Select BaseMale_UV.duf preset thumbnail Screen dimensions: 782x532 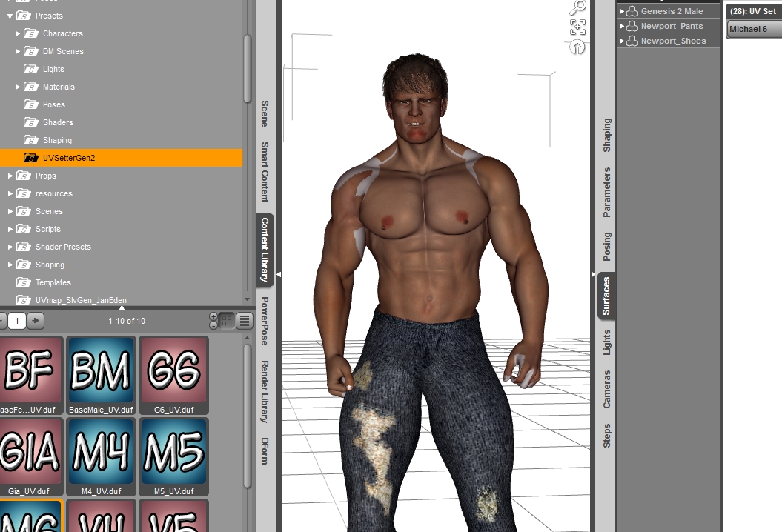point(101,375)
